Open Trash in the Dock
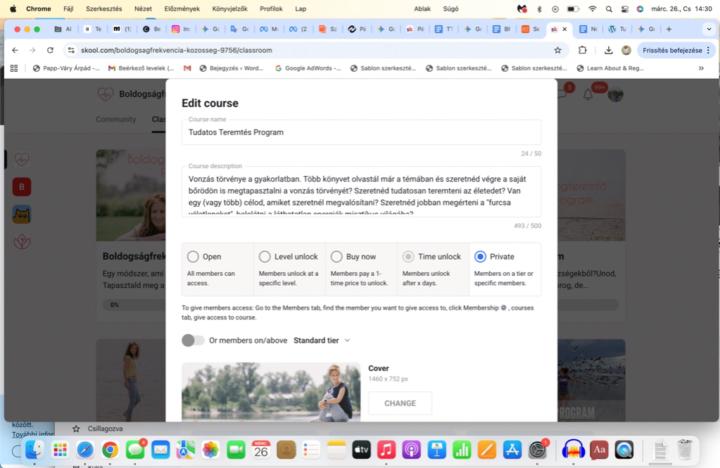The height and width of the screenshot is (468, 720). coord(685,450)
